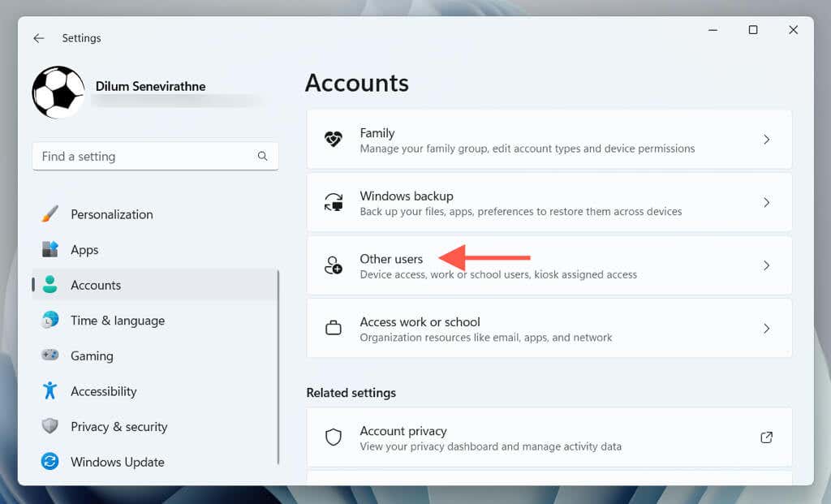Select the Gaming controller icon
This screenshot has width=831, height=504.
[50, 355]
